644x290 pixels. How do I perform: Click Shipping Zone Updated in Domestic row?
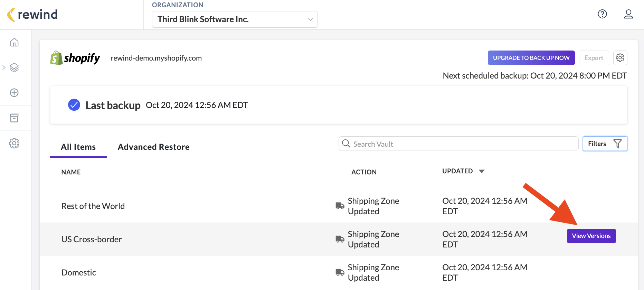point(373,272)
